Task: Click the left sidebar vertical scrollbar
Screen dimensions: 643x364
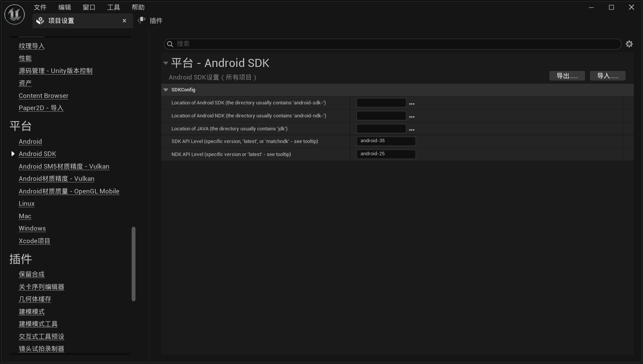Action: (x=134, y=264)
